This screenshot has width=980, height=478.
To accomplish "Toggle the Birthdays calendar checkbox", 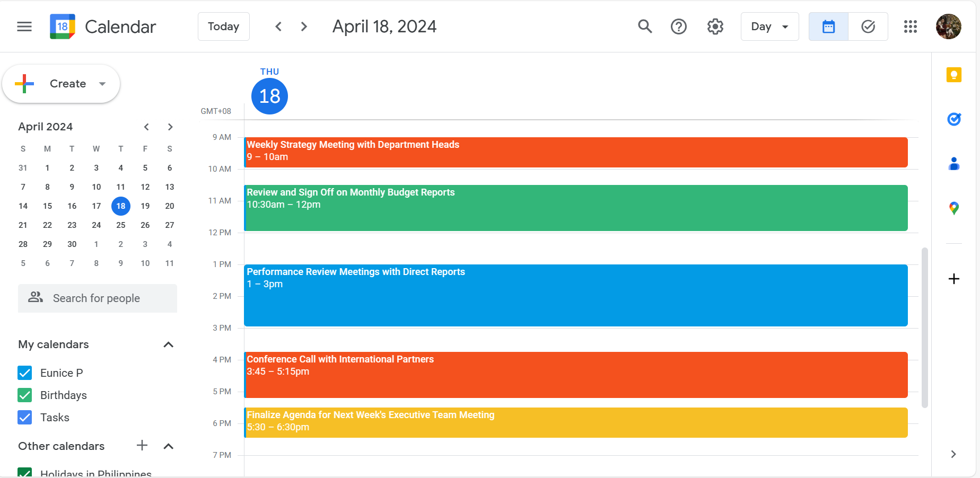I will 25,395.
